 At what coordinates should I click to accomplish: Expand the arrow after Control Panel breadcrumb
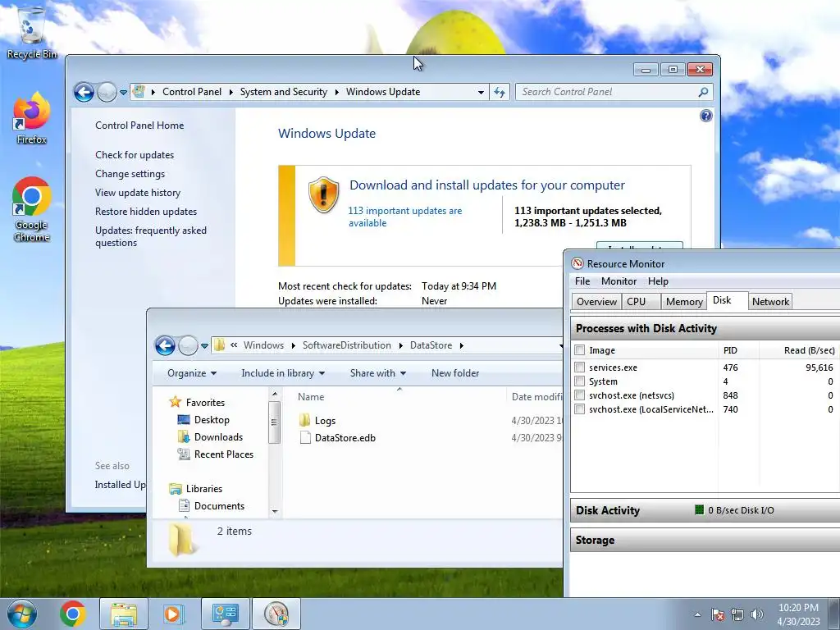[x=231, y=92]
